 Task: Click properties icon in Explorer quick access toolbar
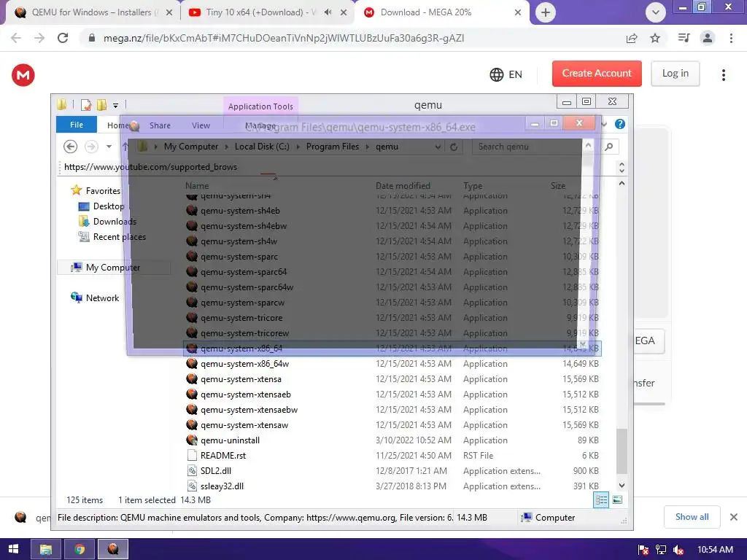pyautogui.click(x=86, y=105)
